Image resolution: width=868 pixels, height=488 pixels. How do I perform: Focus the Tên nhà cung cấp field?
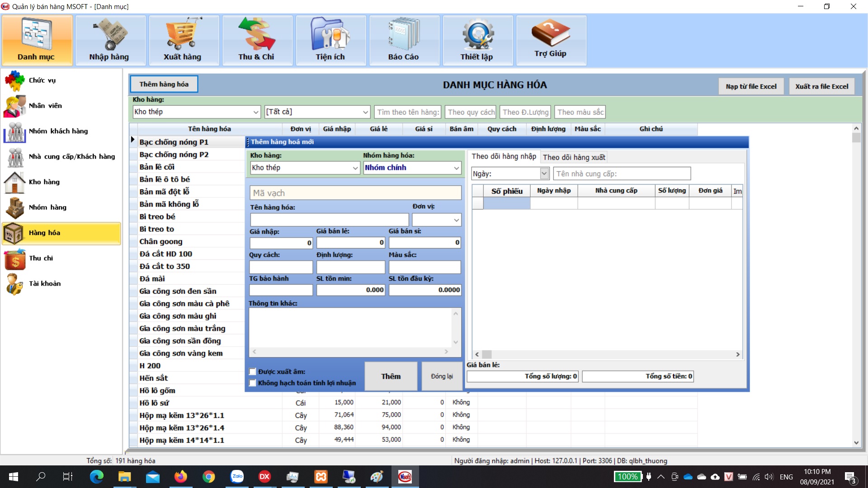click(622, 174)
